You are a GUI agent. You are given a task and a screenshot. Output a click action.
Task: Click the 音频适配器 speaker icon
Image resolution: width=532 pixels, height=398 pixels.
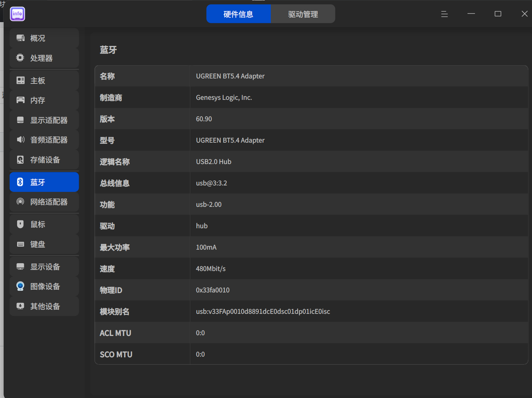point(20,139)
